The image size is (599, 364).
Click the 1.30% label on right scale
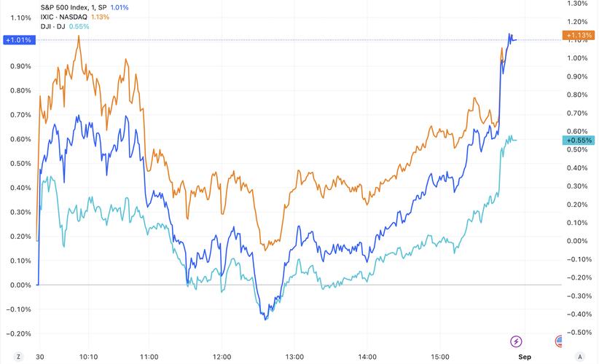pyautogui.click(x=579, y=4)
